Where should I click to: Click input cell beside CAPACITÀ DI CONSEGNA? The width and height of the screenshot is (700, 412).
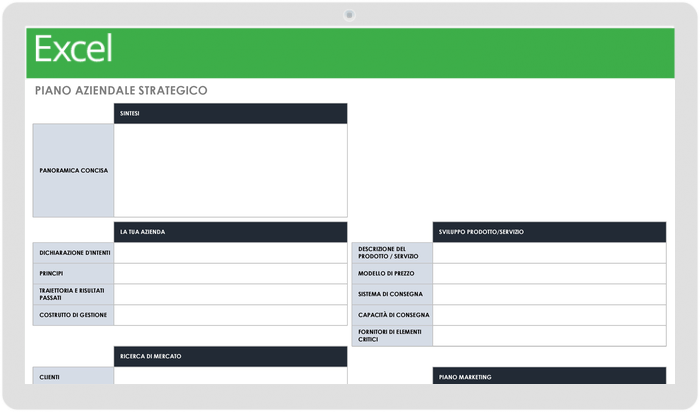pos(549,315)
